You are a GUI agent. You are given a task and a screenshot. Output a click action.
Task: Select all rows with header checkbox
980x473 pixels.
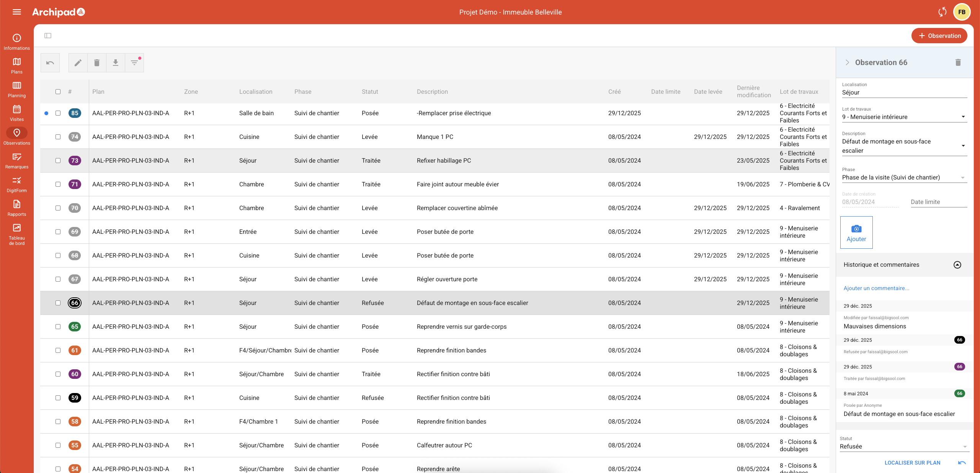(x=58, y=92)
